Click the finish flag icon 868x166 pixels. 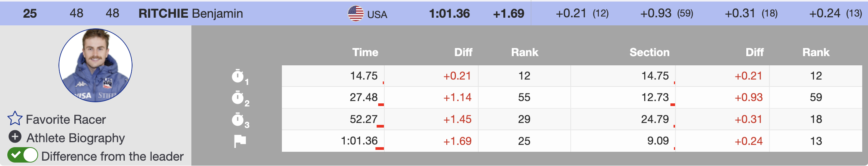(240, 141)
